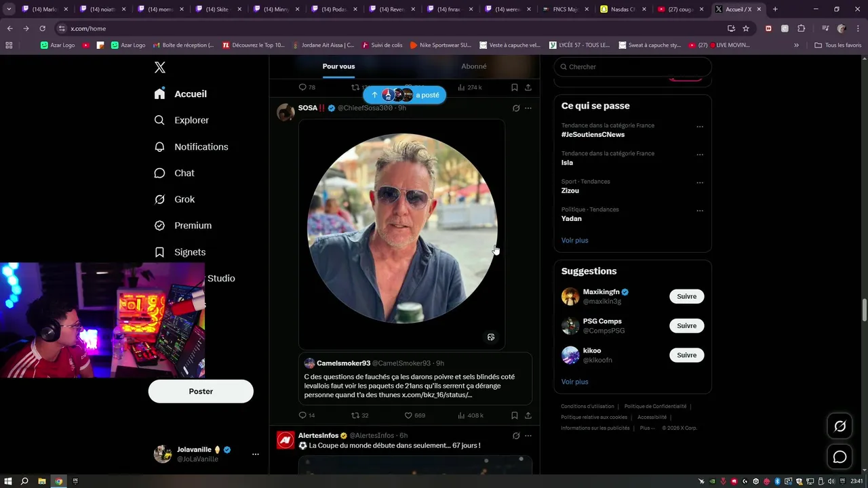Open volume control in system tray
The width and height of the screenshot is (868, 488).
(831, 481)
